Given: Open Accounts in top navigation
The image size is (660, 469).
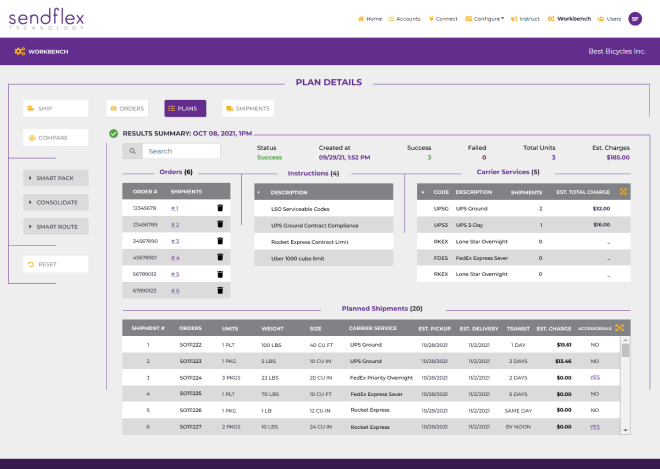Looking at the screenshot, I should point(405,18).
